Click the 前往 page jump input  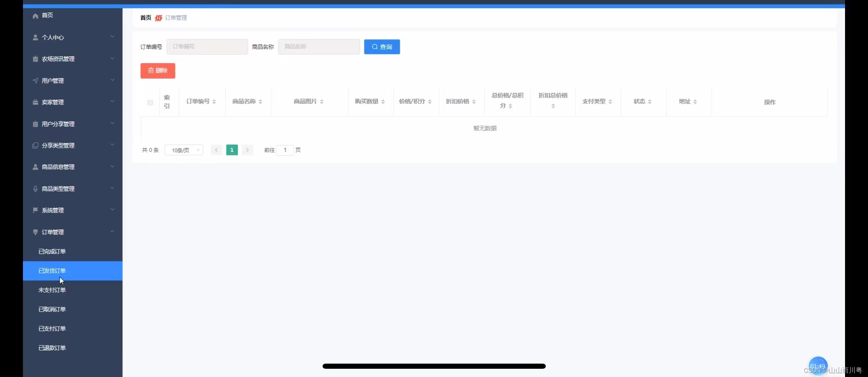coord(285,150)
